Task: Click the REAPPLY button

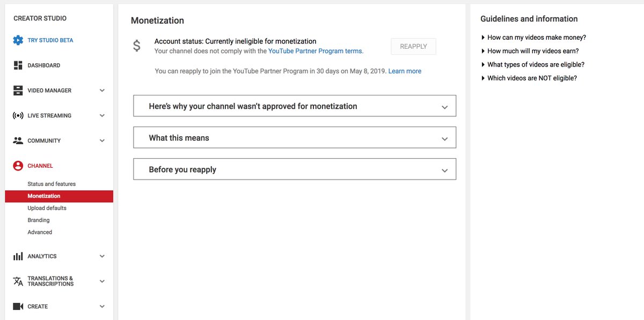Action: pos(413,47)
